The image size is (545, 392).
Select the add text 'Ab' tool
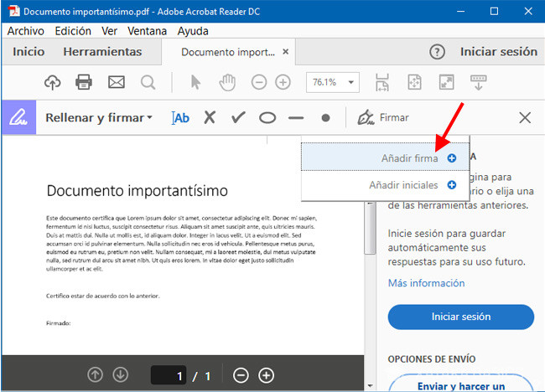pos(180,117)
